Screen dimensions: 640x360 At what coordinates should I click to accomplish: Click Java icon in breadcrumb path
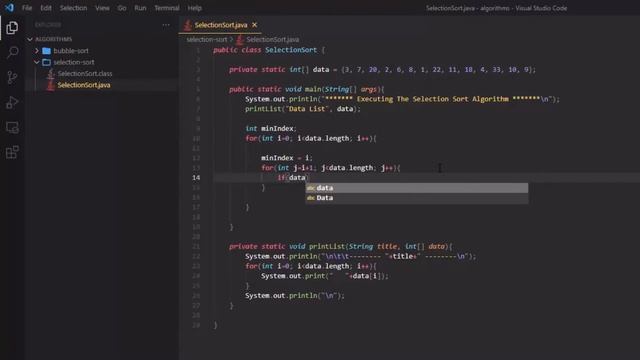coord(240,40)
